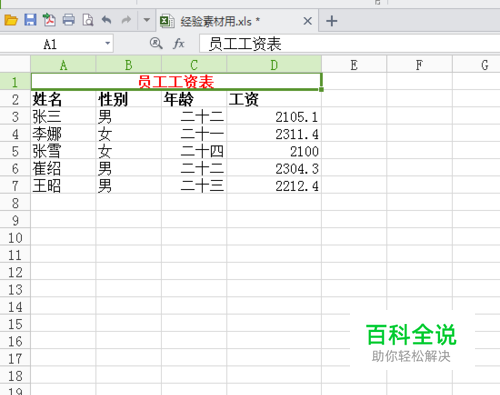
Task: Click the selection fill handle of A1
Action: pyautogui.click(x=321, y=89)
